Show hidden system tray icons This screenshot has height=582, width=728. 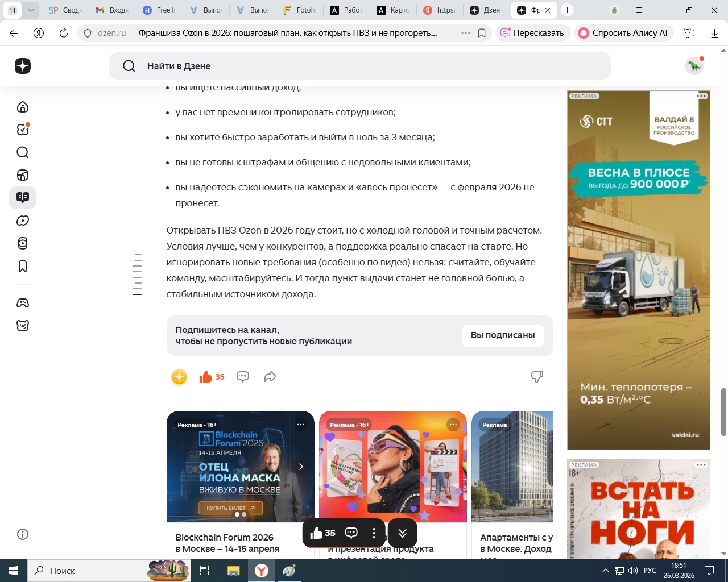(606, 571)
